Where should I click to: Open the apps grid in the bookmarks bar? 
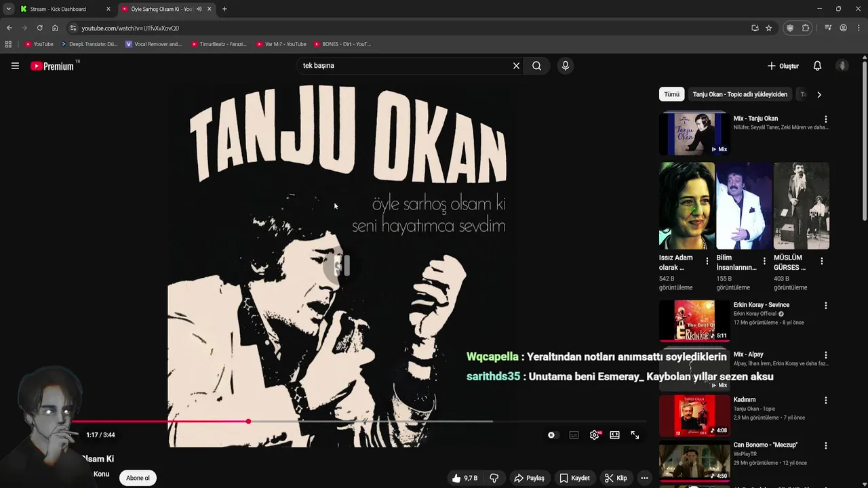[8, 44]
